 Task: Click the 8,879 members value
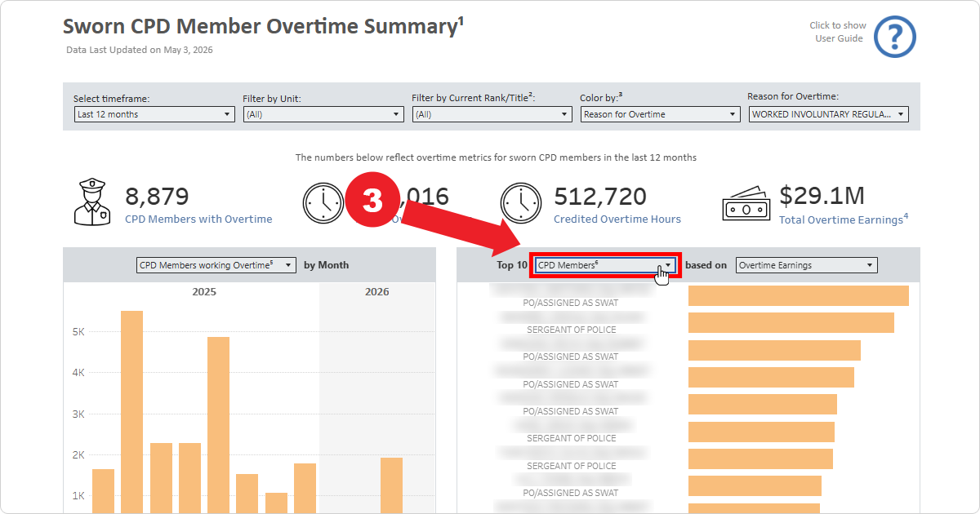click(x=157, y=196)
